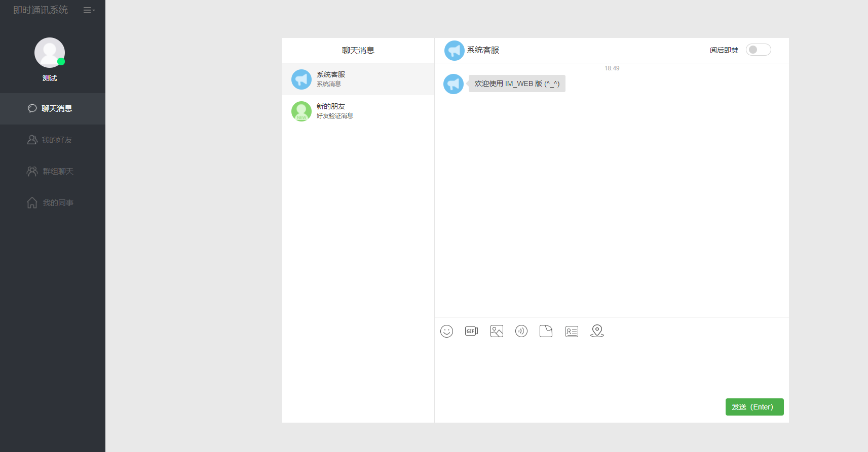Click the user profile avatar in the sidebar
This screenshot has height=452, width=868.
click(50, 53)
